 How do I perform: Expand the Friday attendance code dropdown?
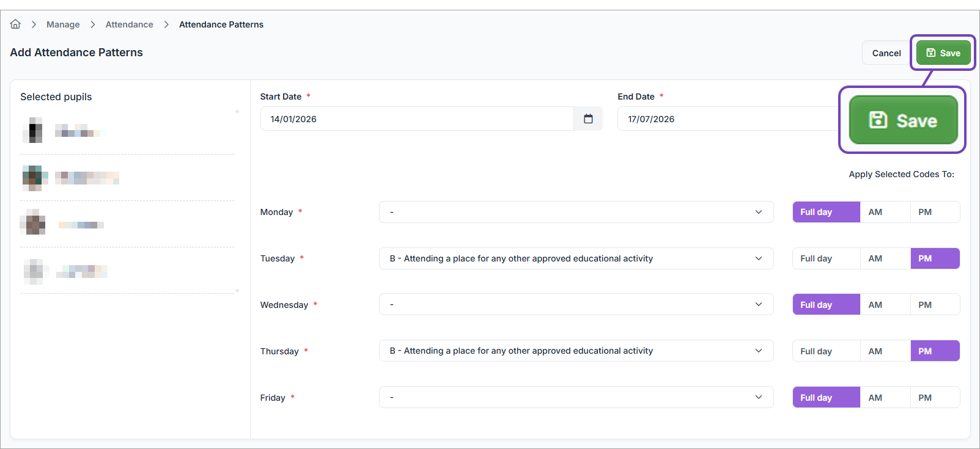coord(576,398)
